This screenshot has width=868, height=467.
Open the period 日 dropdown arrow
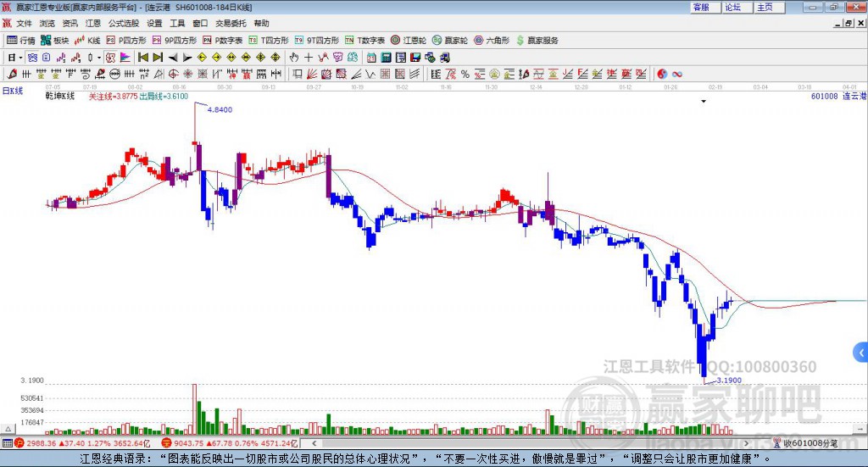pyautogui.click(x=20, y=58)
